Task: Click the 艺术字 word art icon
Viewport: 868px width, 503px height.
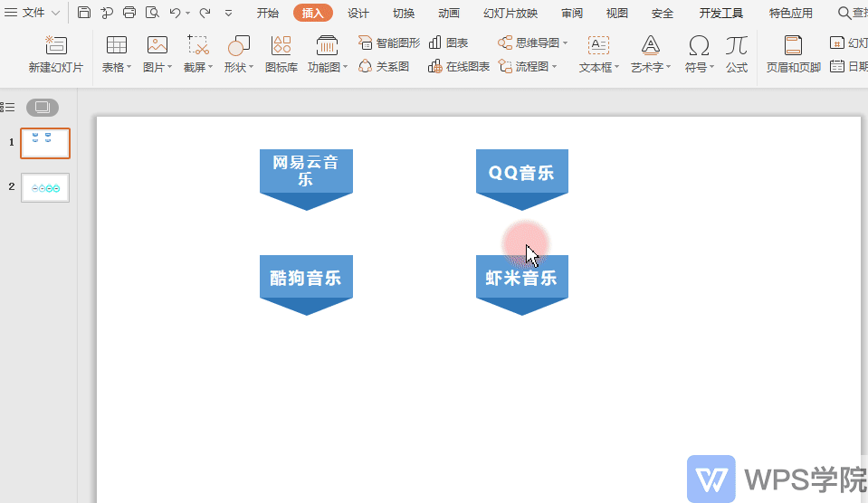Action: [651, 45]
